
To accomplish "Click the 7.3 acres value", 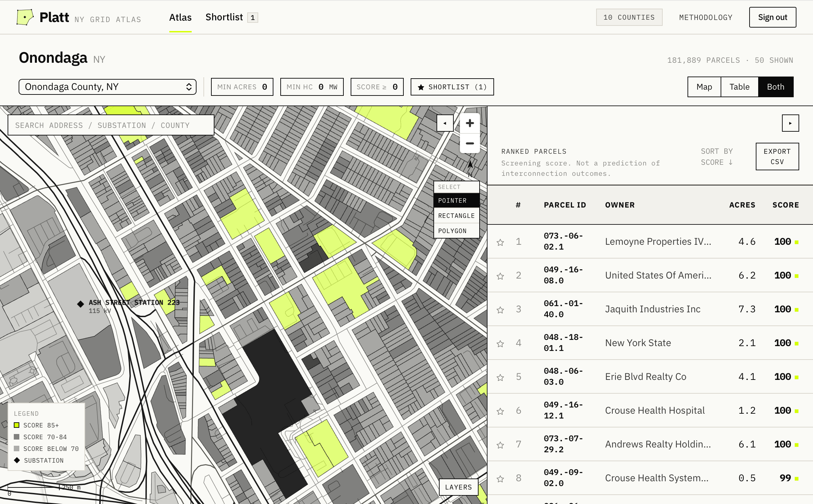I will (x=747, y=309).
